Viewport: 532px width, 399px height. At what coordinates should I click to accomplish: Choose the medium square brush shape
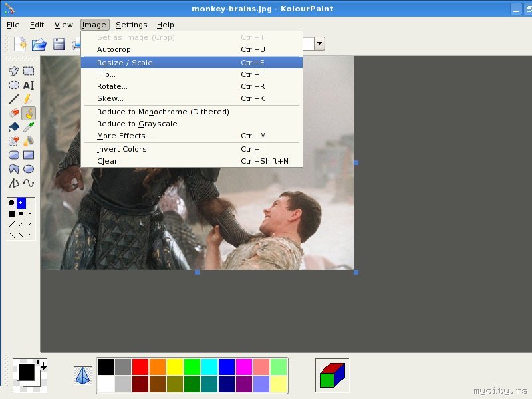pyautogui.click(x=21, y=213)
